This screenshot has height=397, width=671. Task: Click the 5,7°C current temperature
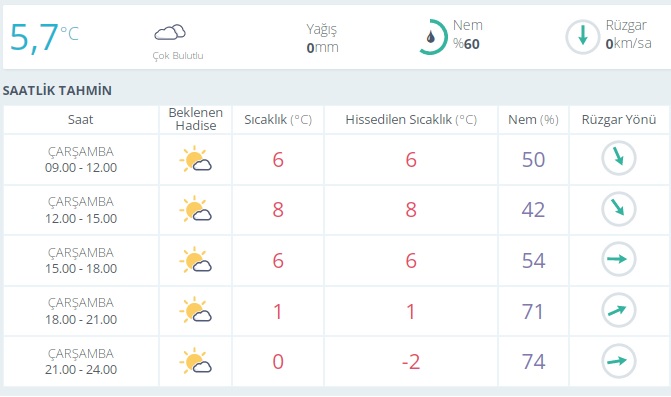(44, 38)
